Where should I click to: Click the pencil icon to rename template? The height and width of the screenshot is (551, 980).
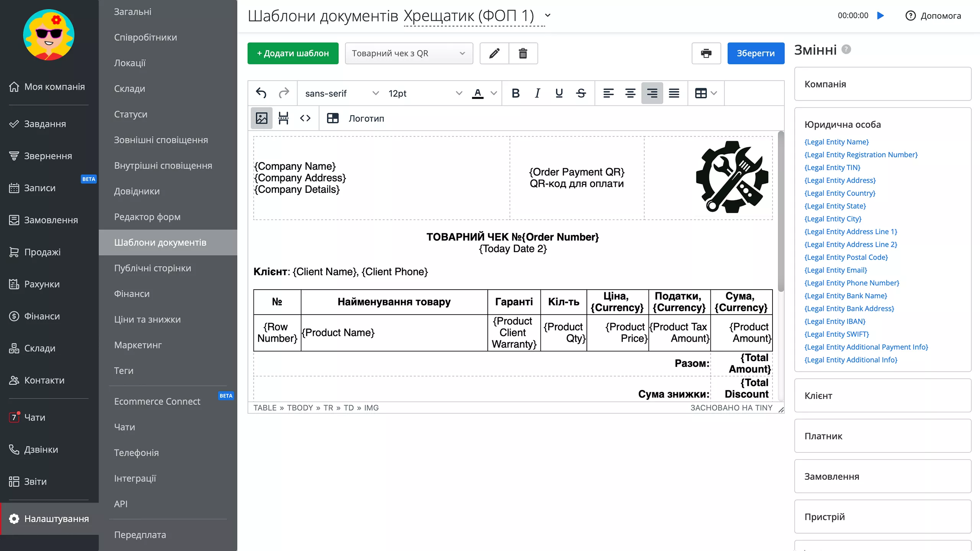click(x=494, y=53)
